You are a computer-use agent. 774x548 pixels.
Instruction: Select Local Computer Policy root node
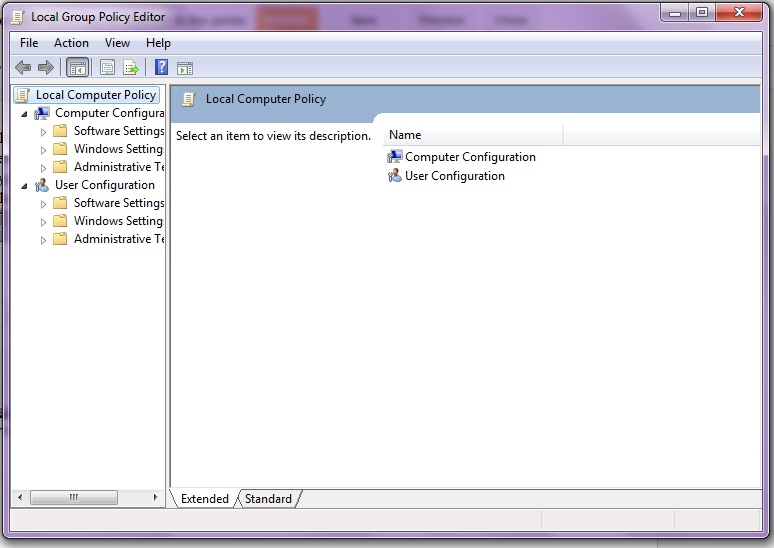pyautogui.click(x=96, y=95)
